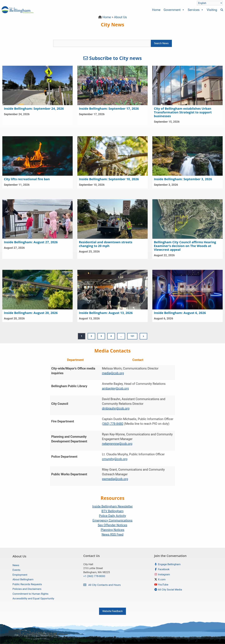Open the Services nav item
The image size is (225, 644).
[x=193, y=10]
